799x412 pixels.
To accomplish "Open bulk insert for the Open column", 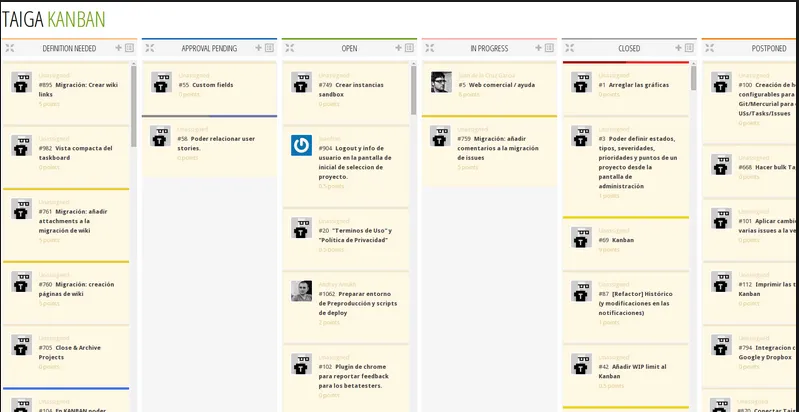I will 409,48.
